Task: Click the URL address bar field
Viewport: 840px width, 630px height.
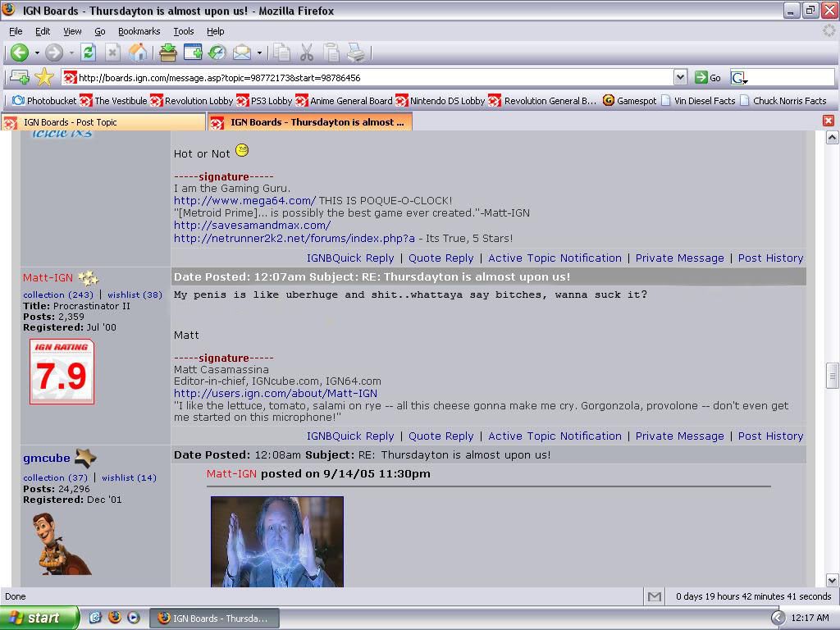Action: point(367,78)
